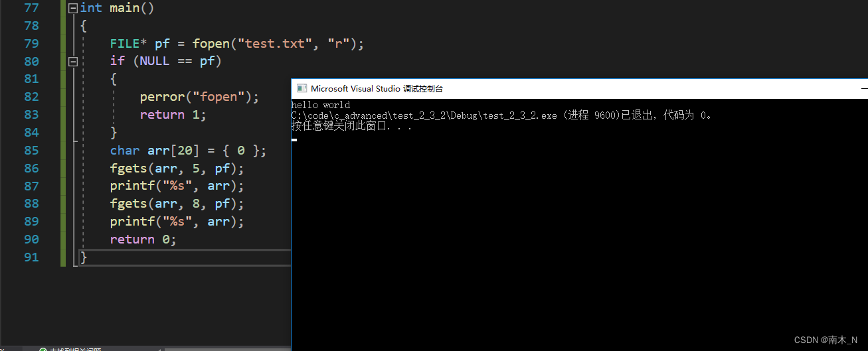Click the NULL keyword in the if condition

[x=155, y=62]
